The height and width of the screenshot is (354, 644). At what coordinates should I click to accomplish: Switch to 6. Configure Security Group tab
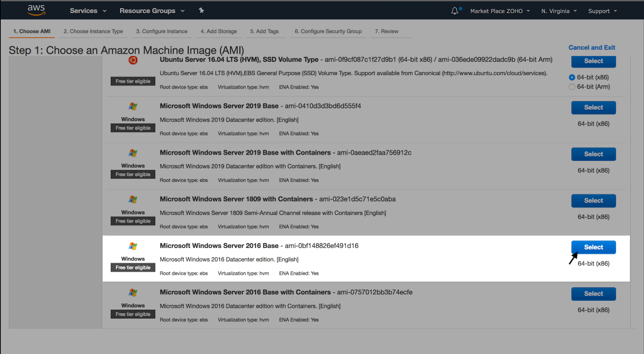pyautogui.click(x=328, y=31)
